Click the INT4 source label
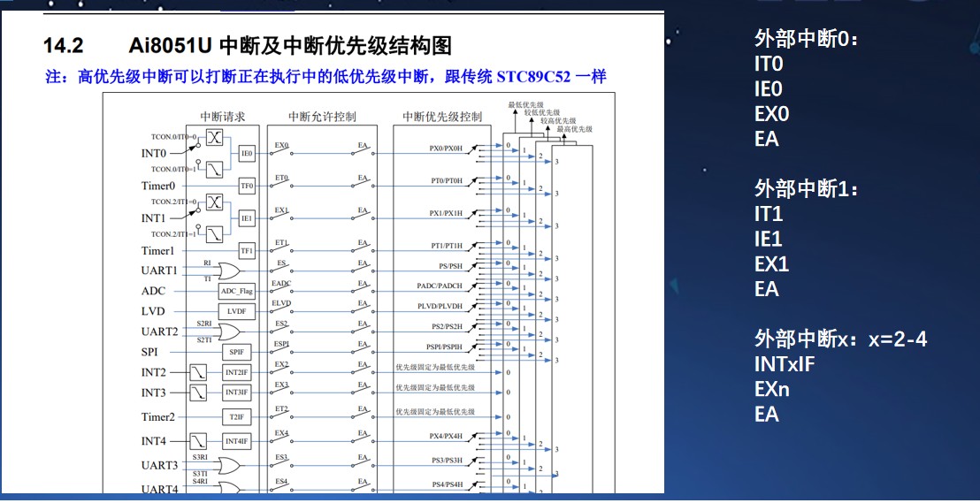 (154, 441)
